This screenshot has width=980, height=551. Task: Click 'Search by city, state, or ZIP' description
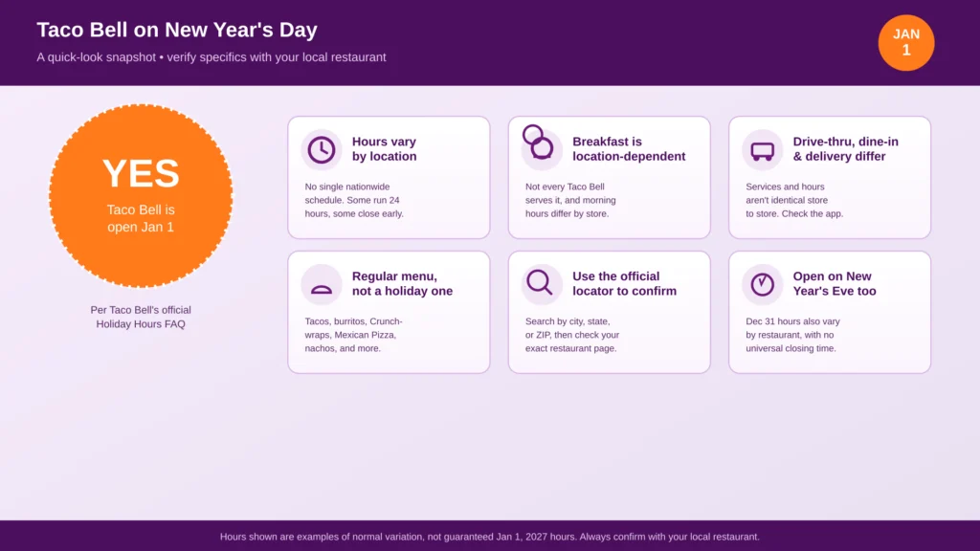[x=572, y=335]
